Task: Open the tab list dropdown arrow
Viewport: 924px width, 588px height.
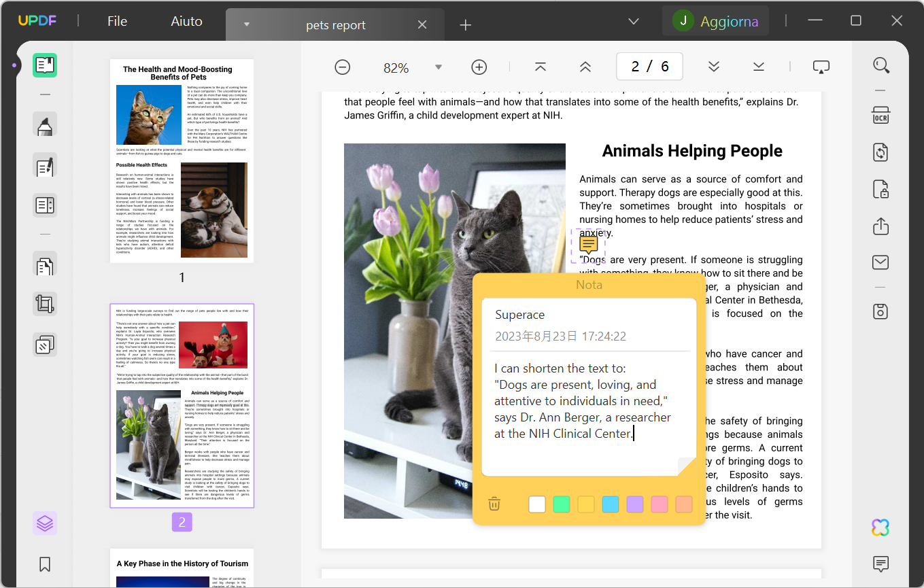Action: pyautogui.click(x=247, y=24)
